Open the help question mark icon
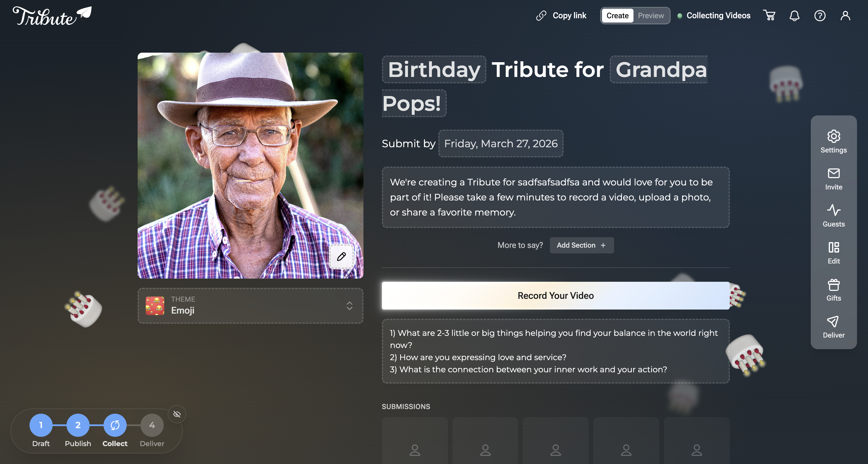This screenshot has height=464, width=868. click(x=819, y=16)
